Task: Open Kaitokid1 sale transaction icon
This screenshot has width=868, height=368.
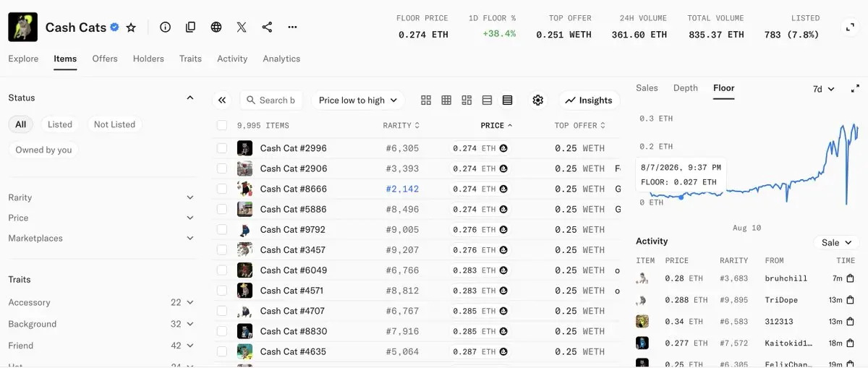Action: tap(850, 343)
